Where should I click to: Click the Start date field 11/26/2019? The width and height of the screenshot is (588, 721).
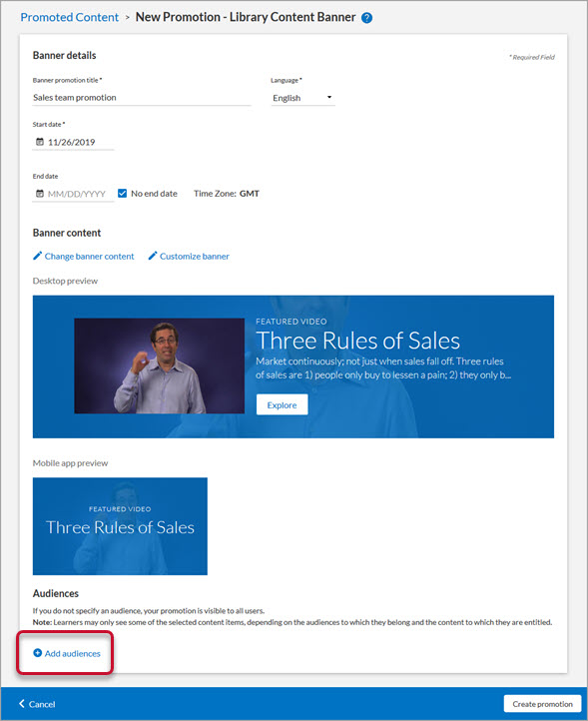pos(73,142)
